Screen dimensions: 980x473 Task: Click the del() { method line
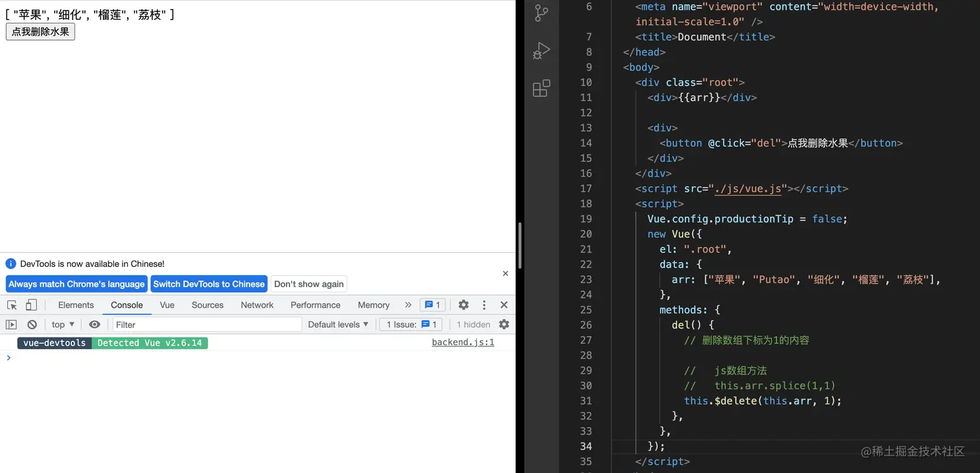click(693, 325)
